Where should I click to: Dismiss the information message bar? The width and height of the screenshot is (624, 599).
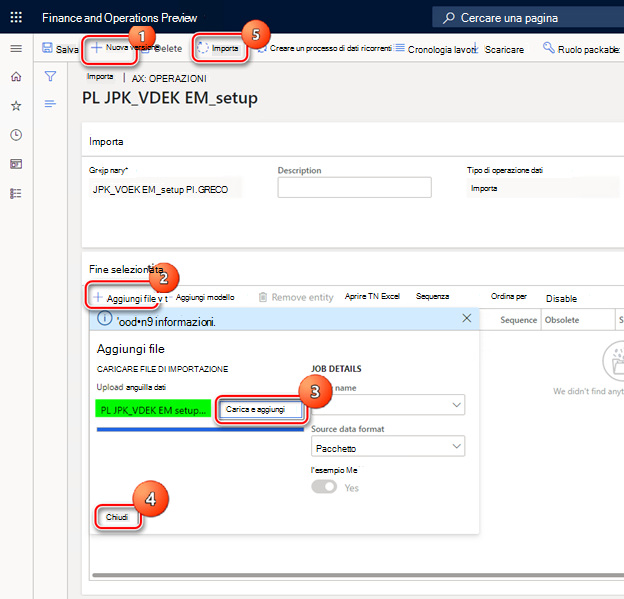[x=467, y=318]
